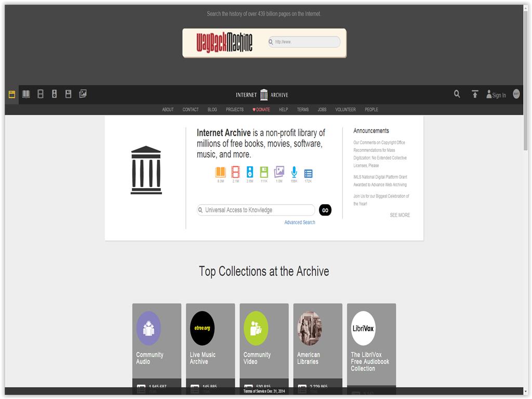Open the Web section icon in the navigation bar
The height and width of the screenshot is (399, 532).
coord(12,95)
